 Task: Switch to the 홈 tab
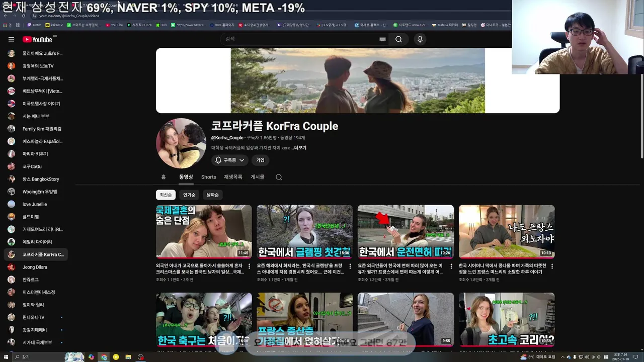[164, 177]
